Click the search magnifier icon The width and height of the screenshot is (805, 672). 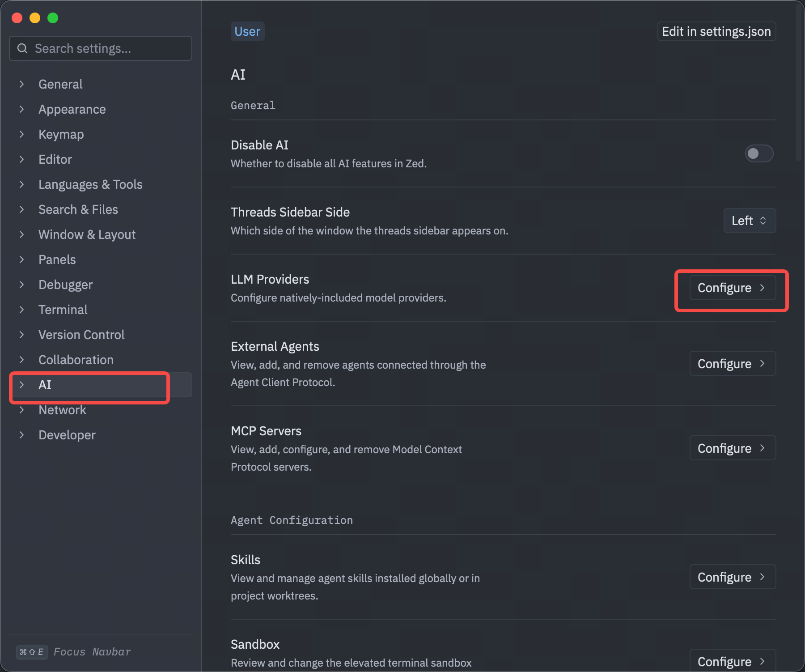pyautogui.click(x=22, y=48)
